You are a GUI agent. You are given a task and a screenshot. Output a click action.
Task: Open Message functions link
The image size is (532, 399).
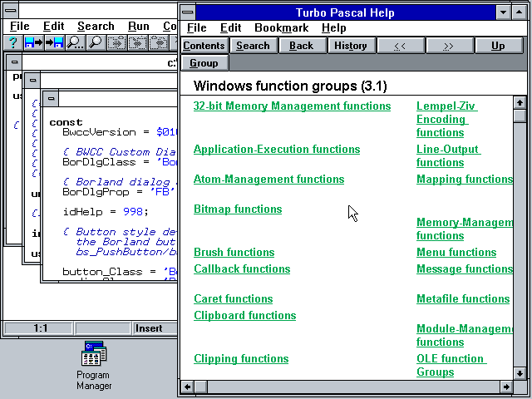[465, 269]
